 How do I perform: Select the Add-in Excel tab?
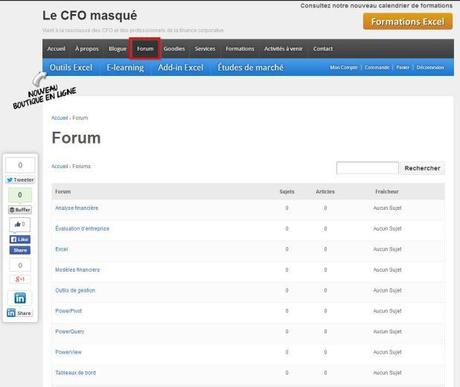click(181, 67)
